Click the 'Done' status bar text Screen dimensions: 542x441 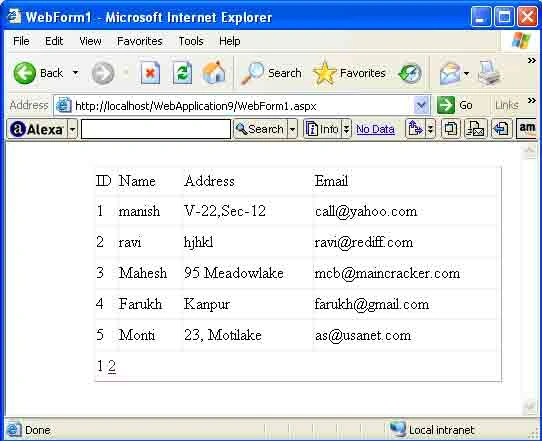[x=38, y=430]
